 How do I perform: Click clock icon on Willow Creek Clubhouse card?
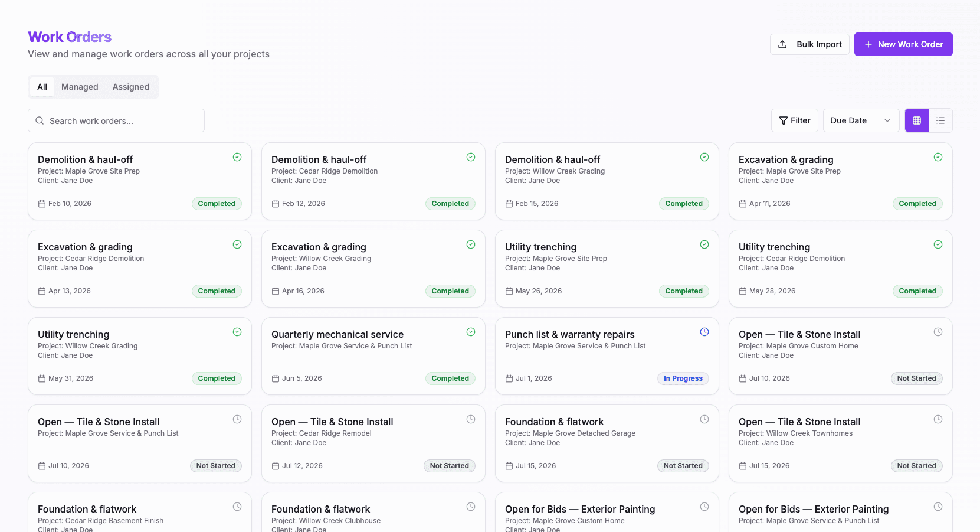471,507
